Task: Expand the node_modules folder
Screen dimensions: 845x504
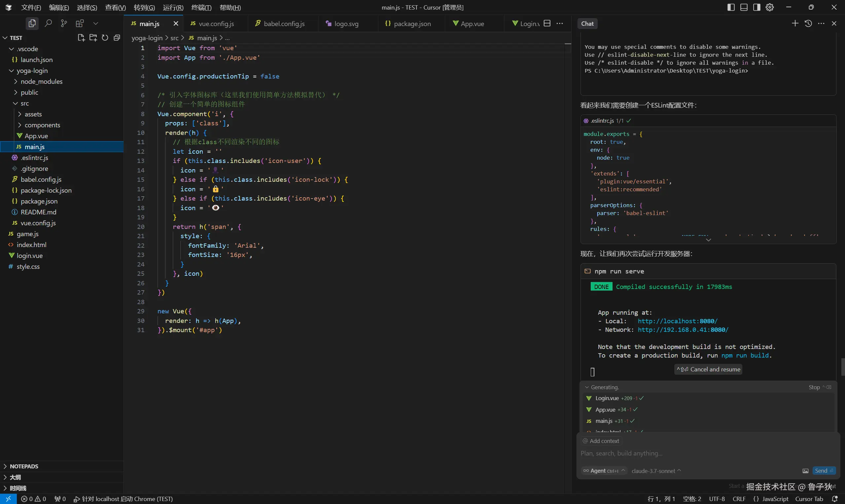Action: (41, 81)
